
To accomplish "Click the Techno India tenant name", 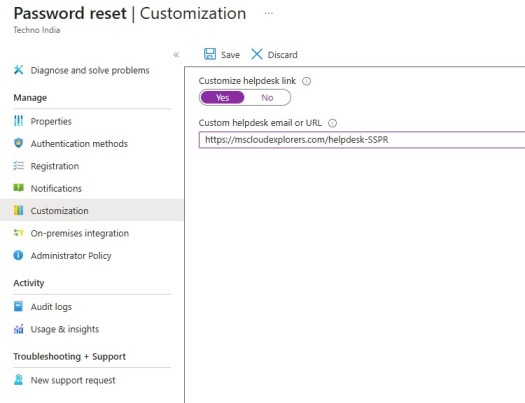I will (x=37, y=30).
